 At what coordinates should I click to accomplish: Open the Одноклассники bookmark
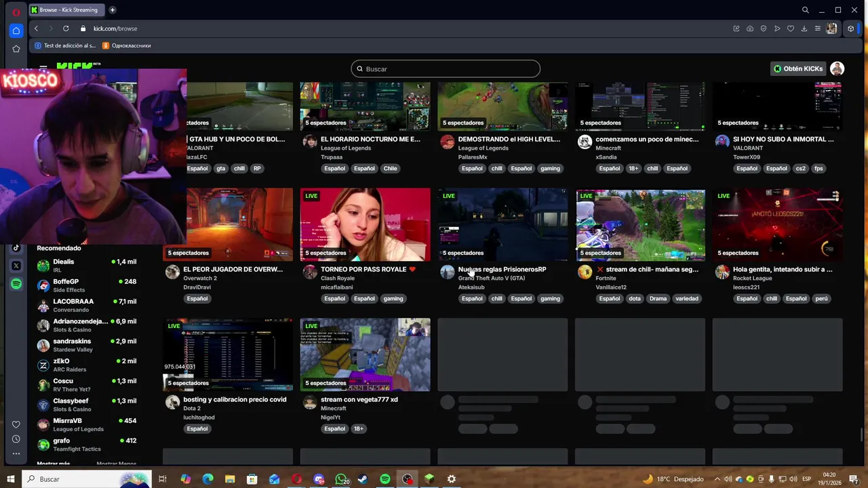point(127,45)
